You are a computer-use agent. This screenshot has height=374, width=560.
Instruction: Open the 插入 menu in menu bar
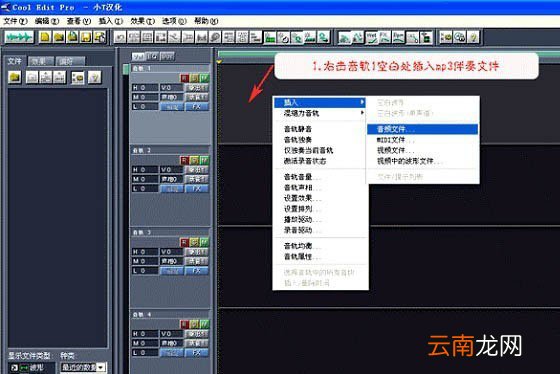pos(110,21)
